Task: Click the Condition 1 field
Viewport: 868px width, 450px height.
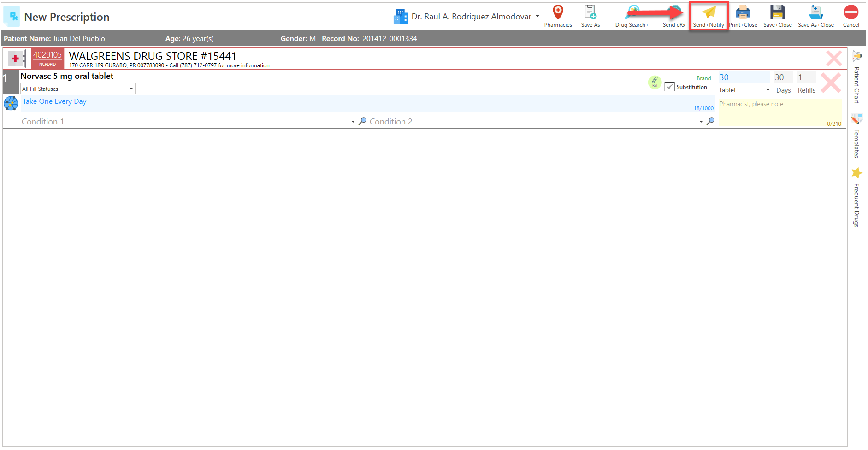Action: point(185,122)
